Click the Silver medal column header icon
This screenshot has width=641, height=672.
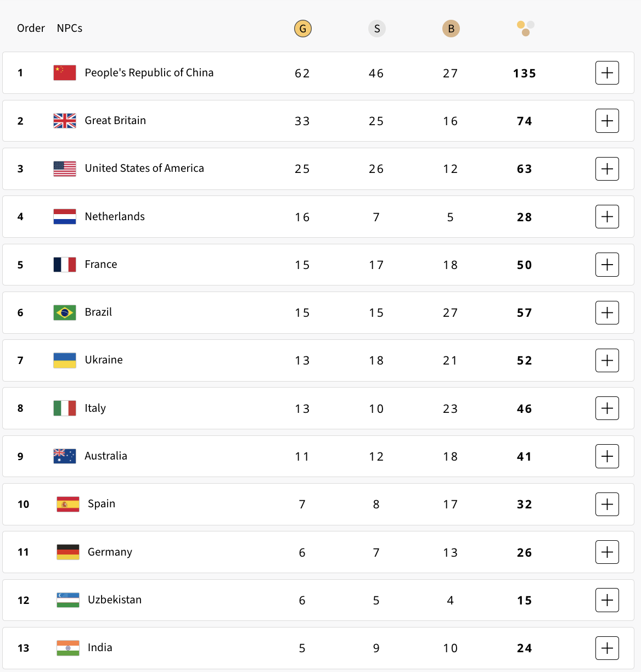tap(376, 29)
